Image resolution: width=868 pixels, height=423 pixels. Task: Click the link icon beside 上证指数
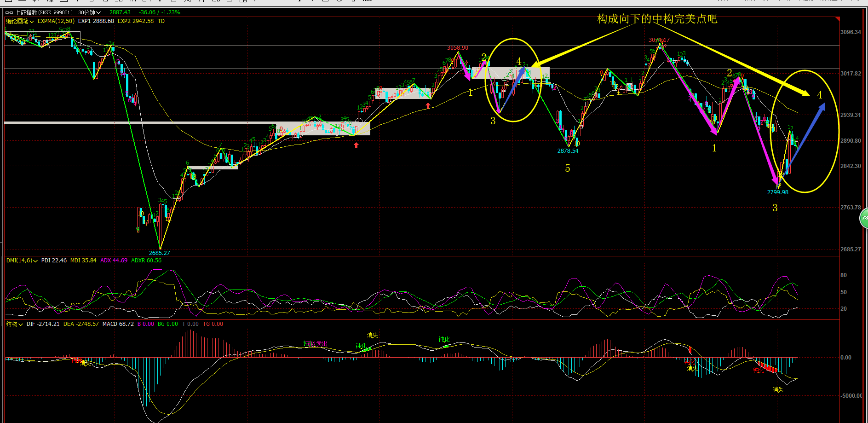pos(9,12)
